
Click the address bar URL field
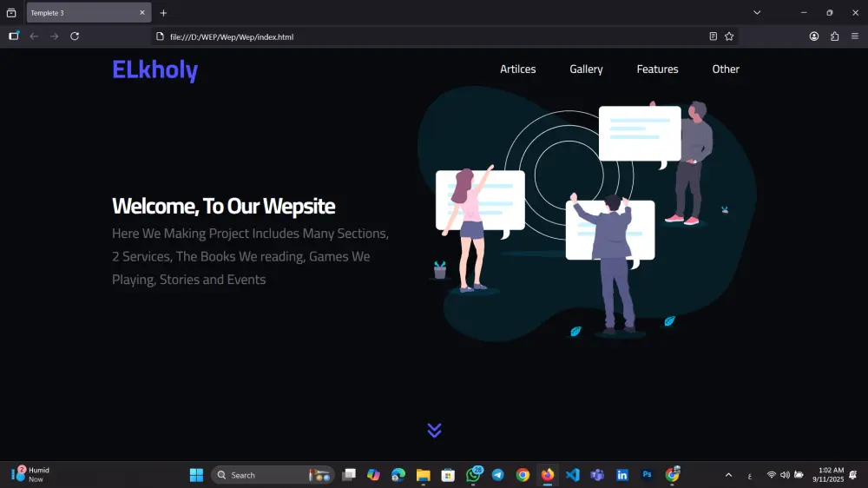(x=431, y=36)
